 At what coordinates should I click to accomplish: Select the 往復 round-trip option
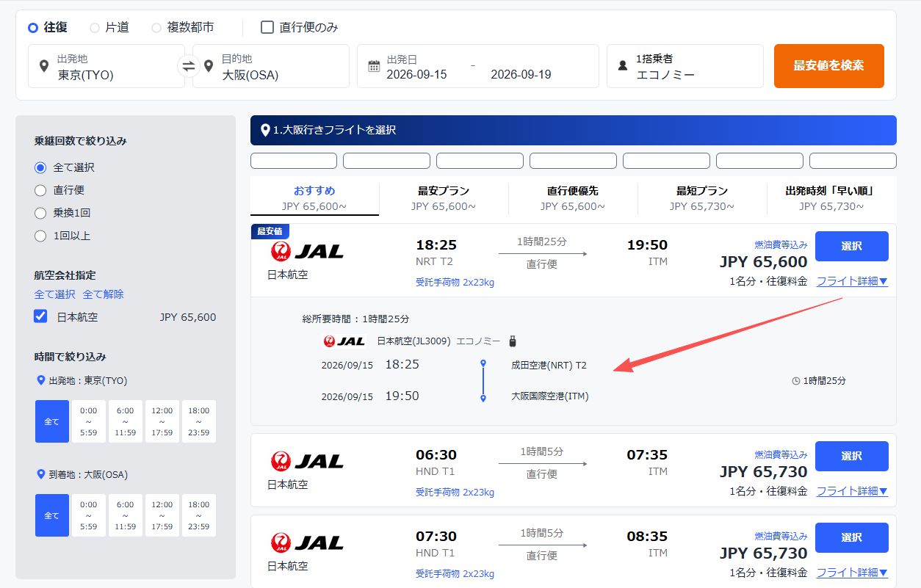[x=33, y=27]
